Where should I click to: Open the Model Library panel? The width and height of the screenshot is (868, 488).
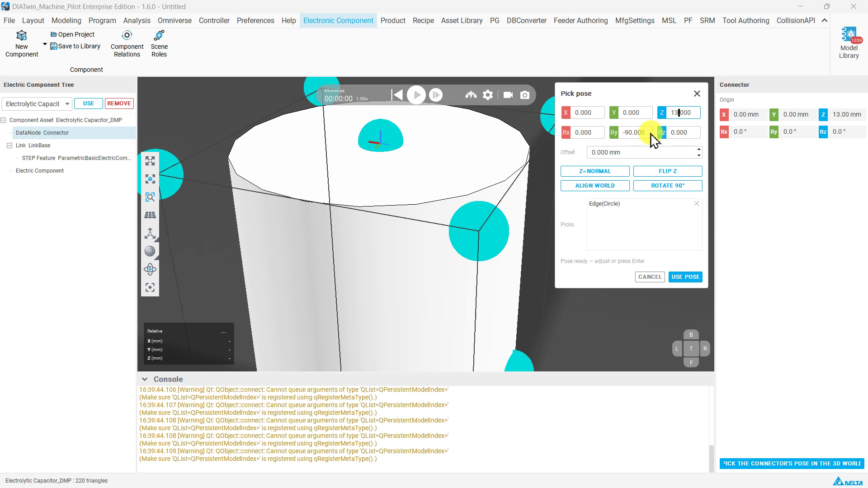pos(849,43)
